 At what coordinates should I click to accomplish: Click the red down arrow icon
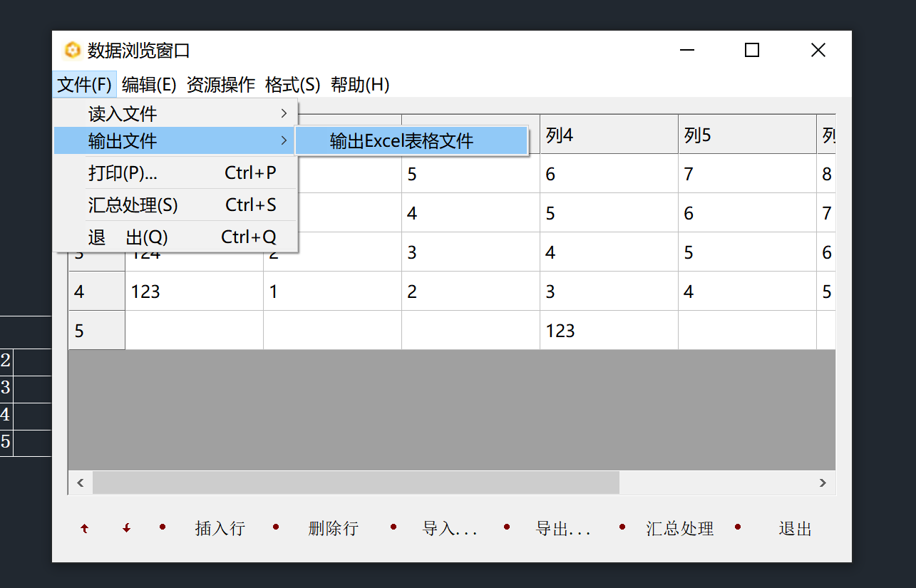pyautogui.click(x=127, y=529)
